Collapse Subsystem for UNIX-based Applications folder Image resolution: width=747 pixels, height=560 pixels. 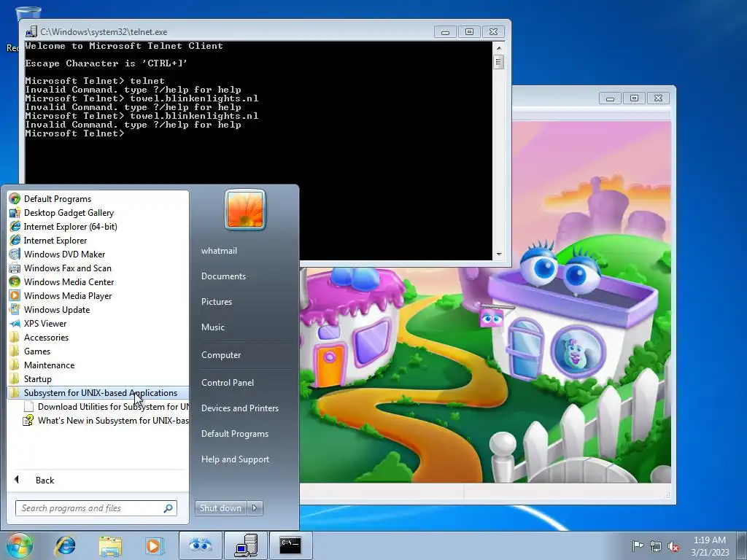(x=100, y=393)
